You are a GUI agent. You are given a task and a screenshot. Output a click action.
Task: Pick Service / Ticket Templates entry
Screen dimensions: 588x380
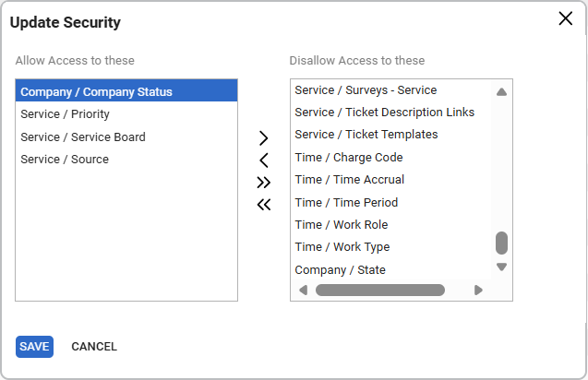point(366,135)
